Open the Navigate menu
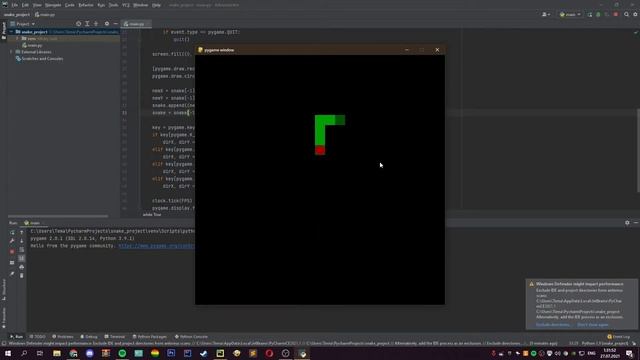Viewport: 640px width, 360px height. click(53, 5)
